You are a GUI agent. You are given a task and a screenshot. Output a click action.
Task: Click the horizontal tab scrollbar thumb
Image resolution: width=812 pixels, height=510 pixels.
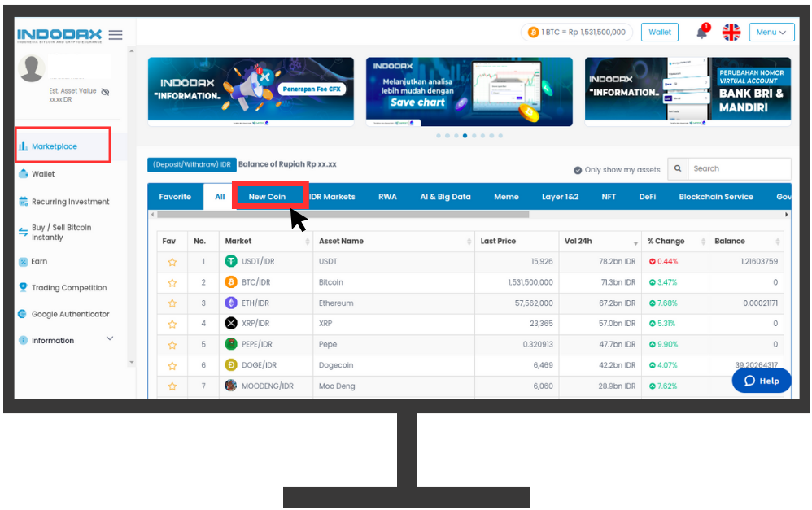[x=343, y=215]
